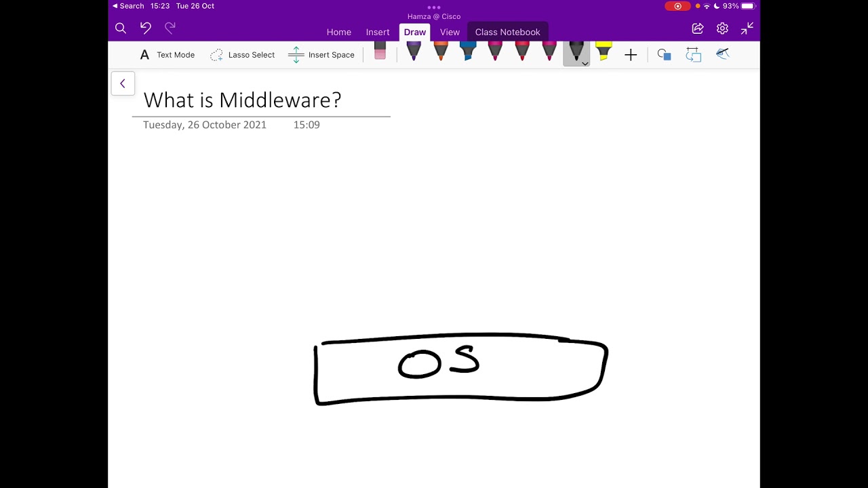Image resolution: width=868 pixels, height=488 pixels.
Task: Edit the page title What is Middleware?
Action: click(242, 100)
